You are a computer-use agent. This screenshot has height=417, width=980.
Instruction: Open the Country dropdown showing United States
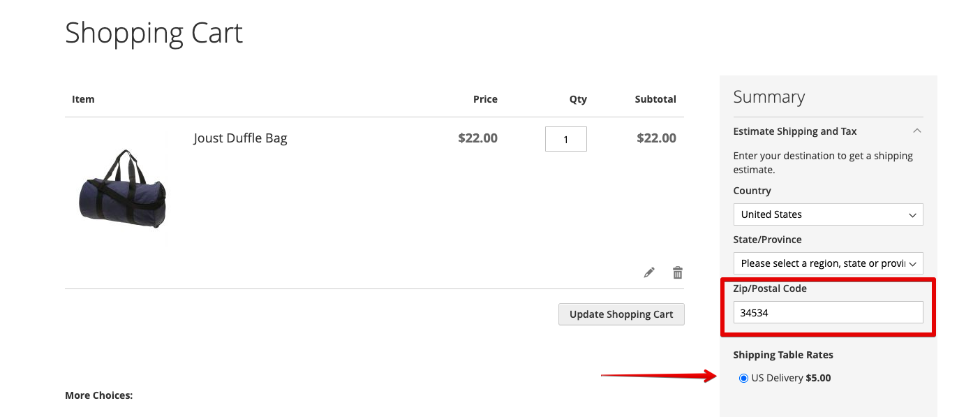(x=828, y=214)
